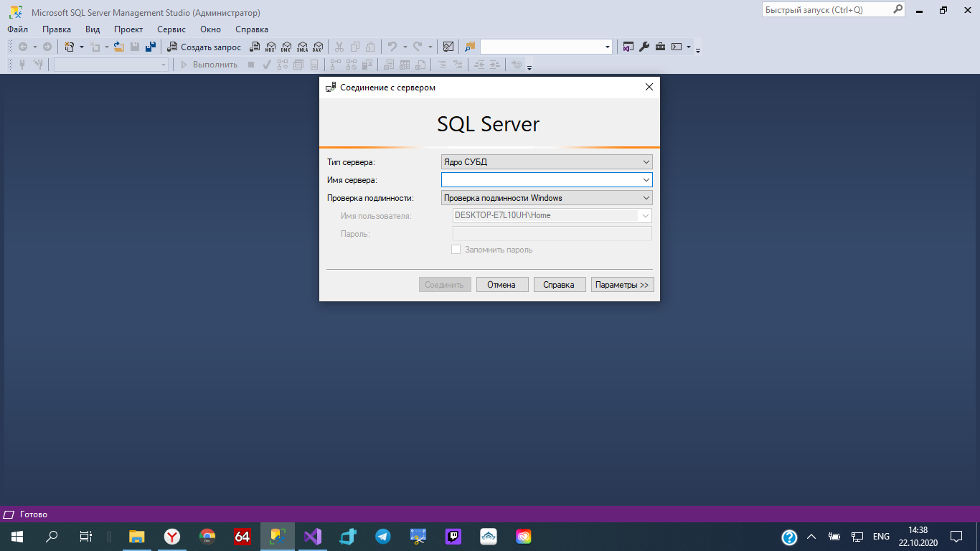Viewport: 980px width, 551px height.
Task: Click the Find in Files folder-magnifier icon
Action: pos(470,47)
